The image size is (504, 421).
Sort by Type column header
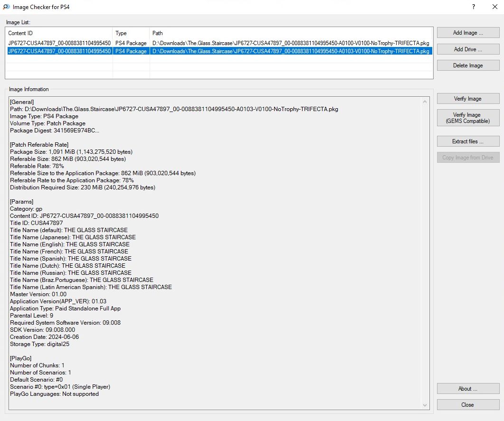pyautogui.click(x=131, y=33)
